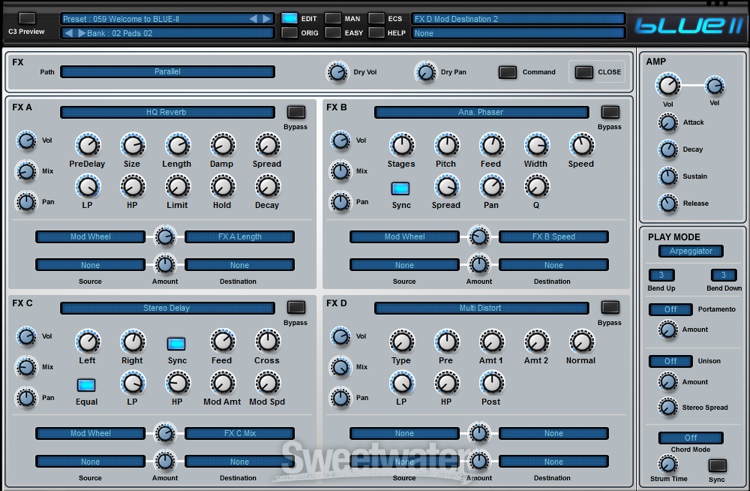Image resolution: width=750 pixels, height=491 pixels.
Task: Click the AMP Vol knob
Action: [668, 86]
